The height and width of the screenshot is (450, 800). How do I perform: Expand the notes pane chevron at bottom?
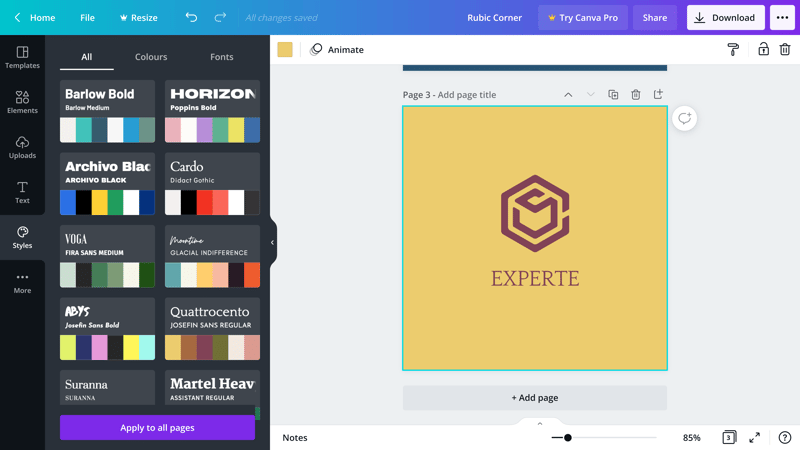pos(540,424)
